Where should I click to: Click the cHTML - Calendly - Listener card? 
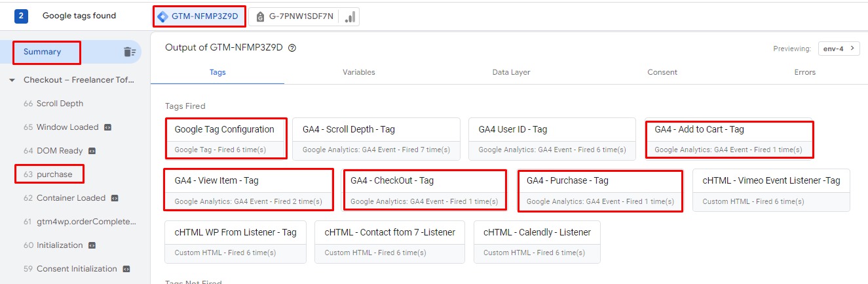tap(537, 241)
